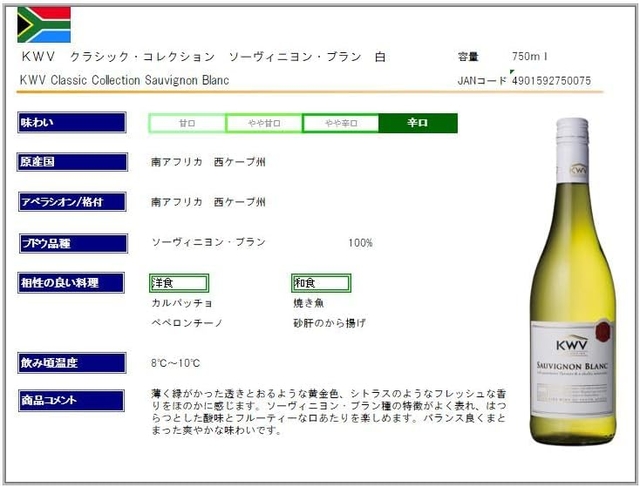
Task: Click the 和食 category box
Action: click(x=321, y=283)
